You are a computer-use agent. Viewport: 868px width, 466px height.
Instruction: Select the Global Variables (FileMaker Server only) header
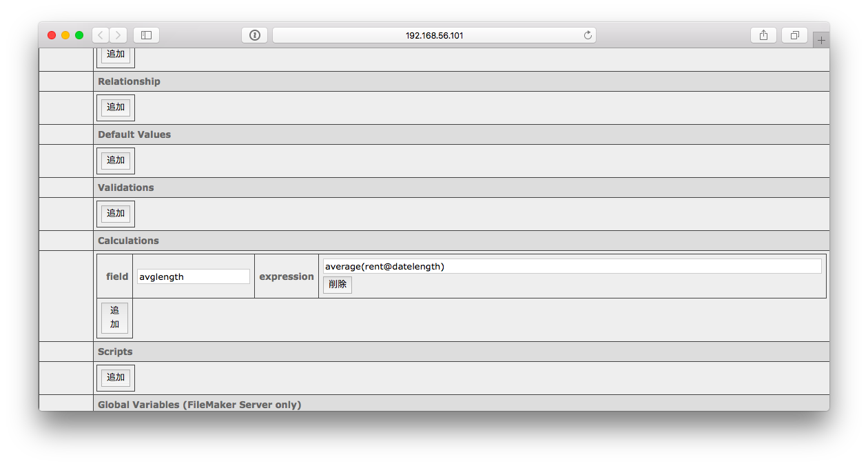461,404
